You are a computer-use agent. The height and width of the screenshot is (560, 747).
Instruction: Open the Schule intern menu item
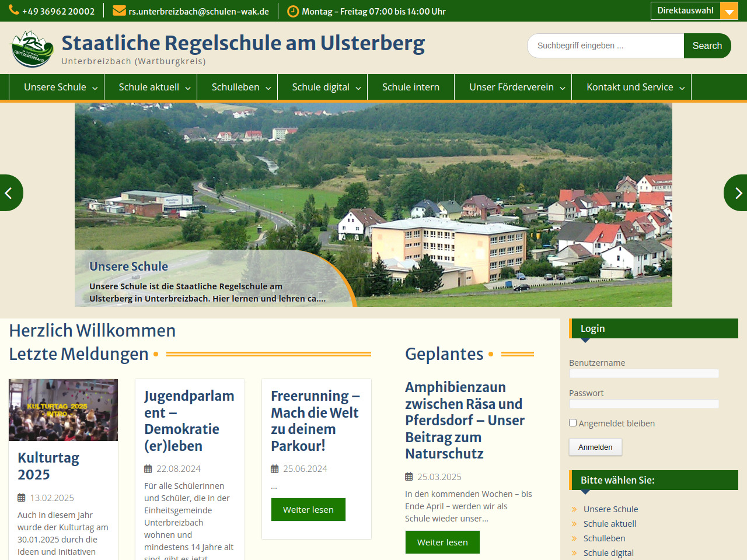411,87
